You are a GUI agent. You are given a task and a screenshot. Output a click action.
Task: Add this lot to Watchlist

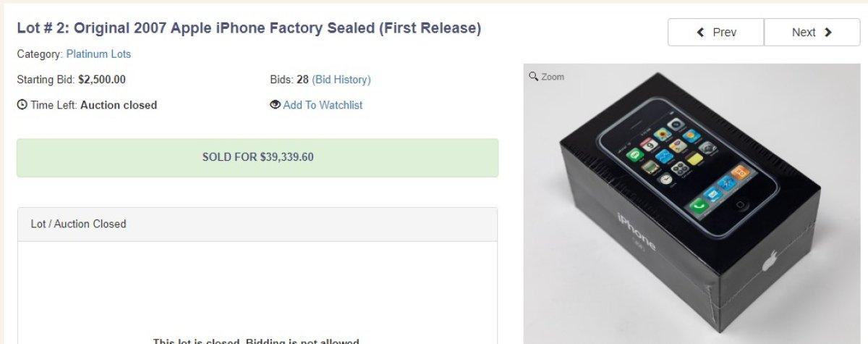[323, 105]
